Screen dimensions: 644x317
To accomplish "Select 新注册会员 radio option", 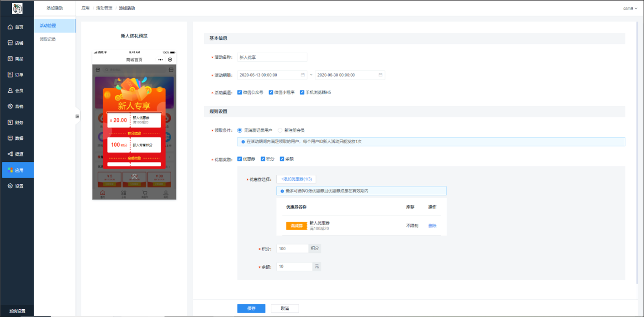I will (280, 130).
